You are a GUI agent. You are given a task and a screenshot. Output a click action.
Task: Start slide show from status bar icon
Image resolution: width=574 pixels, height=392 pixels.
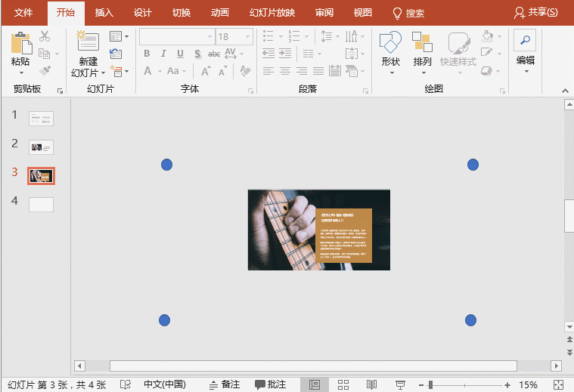(400, 384)
